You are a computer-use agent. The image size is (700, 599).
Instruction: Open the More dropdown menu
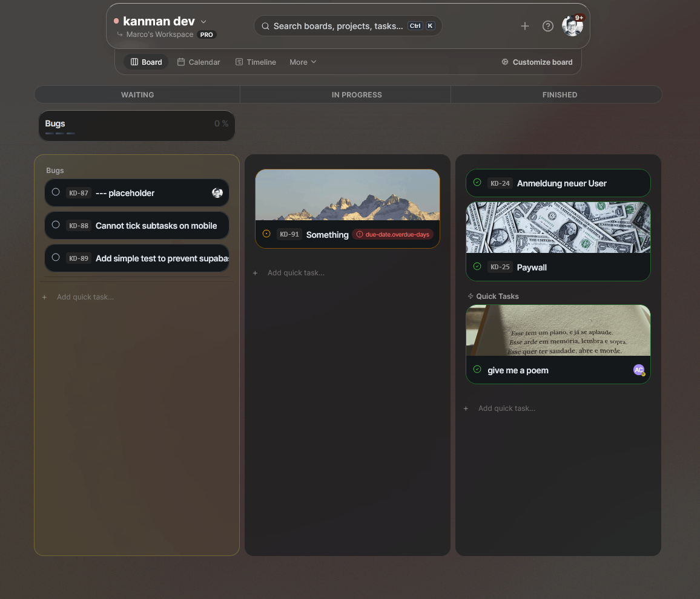pyautogui.click(x=303, y=62)
